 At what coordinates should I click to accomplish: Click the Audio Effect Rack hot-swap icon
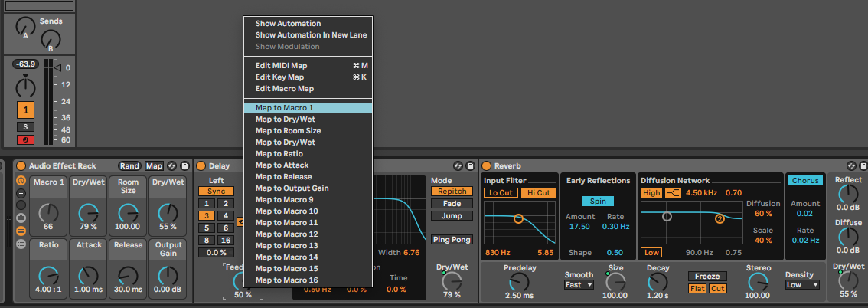click(172, 165)
